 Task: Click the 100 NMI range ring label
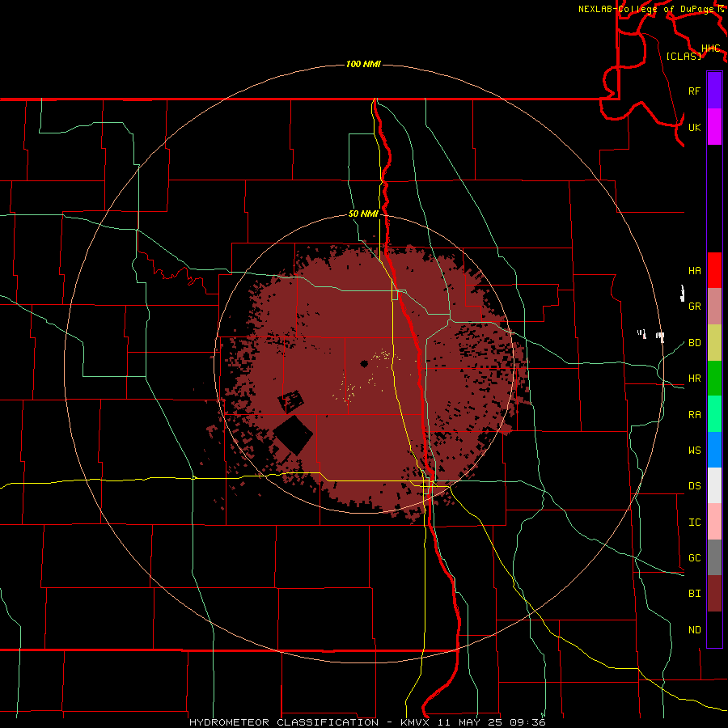[x=363, y=64]
